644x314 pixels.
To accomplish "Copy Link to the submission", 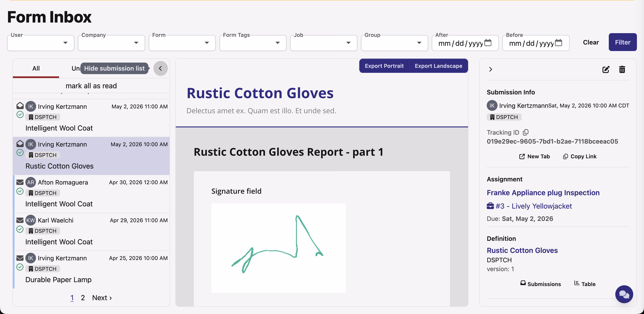I will (580, 156).
